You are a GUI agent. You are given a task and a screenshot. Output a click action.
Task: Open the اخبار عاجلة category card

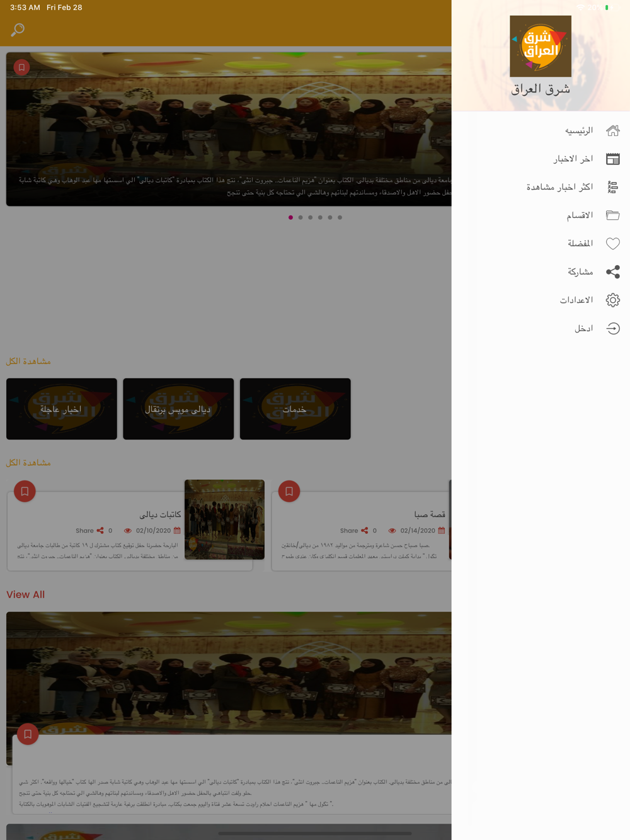62,409
